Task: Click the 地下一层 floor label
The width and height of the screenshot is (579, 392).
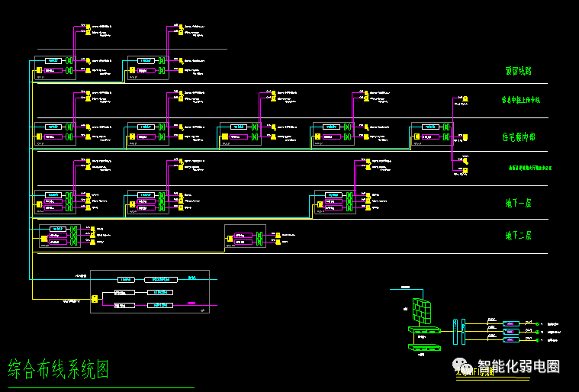Action: point(519,203)
